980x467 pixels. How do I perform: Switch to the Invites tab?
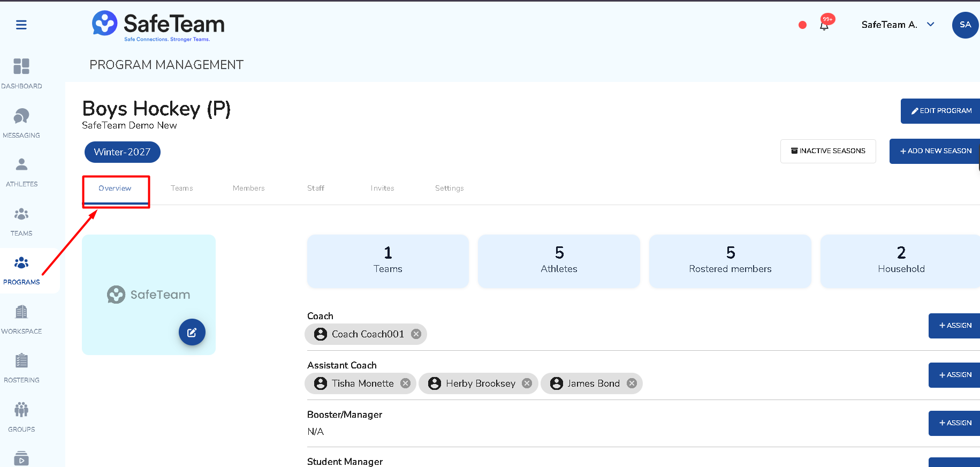pos(382,189)
